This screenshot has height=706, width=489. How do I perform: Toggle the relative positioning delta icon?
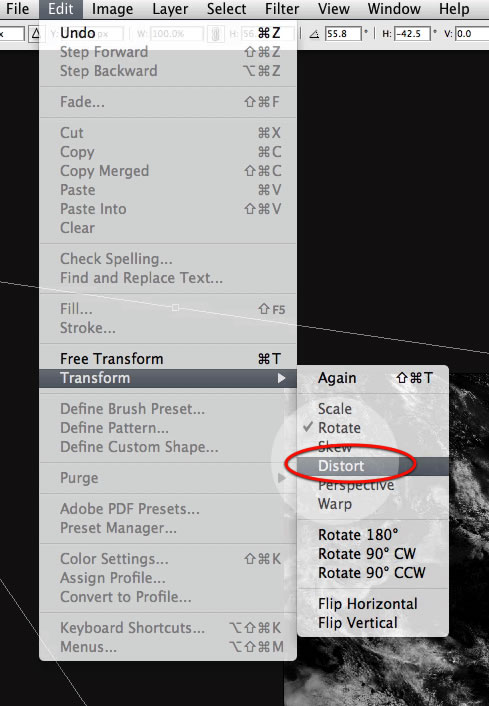[35, 34]
